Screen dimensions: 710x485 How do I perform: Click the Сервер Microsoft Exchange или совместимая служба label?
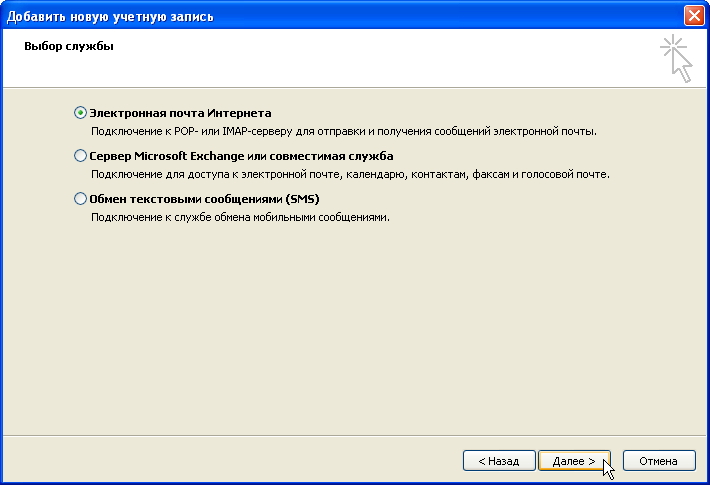click(x=241, y=156)
